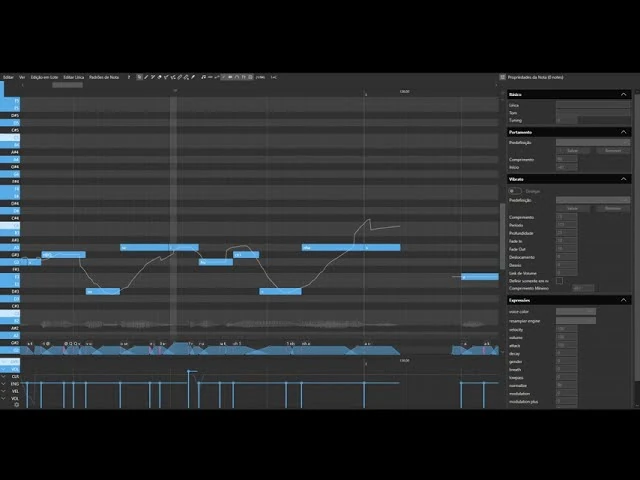
Task: Click the Note Properties panel icon
Action: tap(502, 77)
